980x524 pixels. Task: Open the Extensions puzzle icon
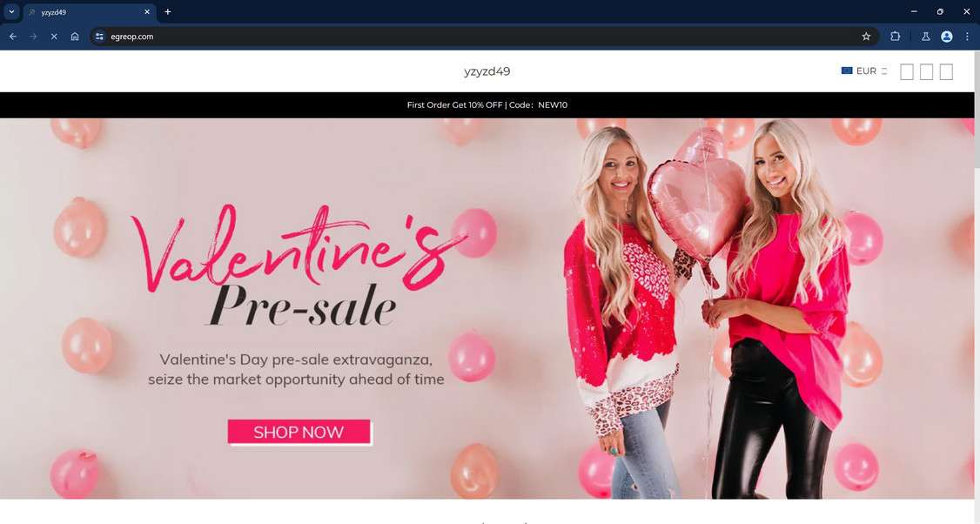pos(895,37)
